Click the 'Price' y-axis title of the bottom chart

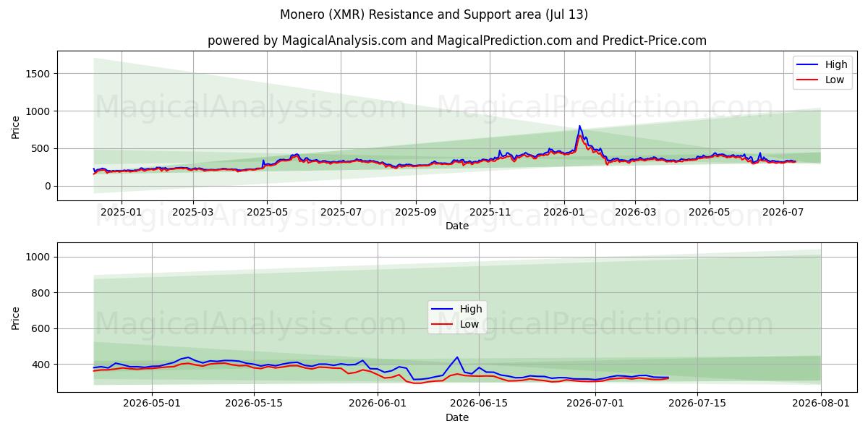[16, 317]
